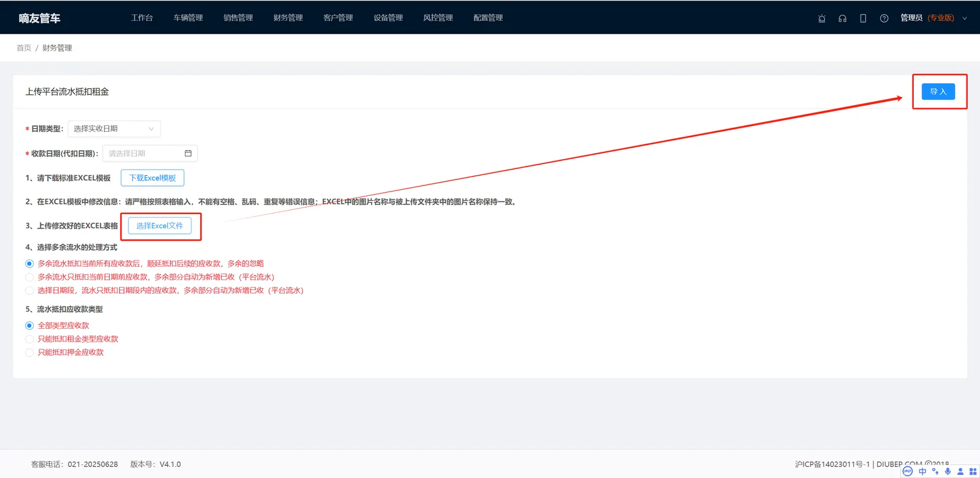Open the mobile phone icon in header
The width and height of the screenshot is (980, 478).
pyautogui.click(x=863, y=18)
